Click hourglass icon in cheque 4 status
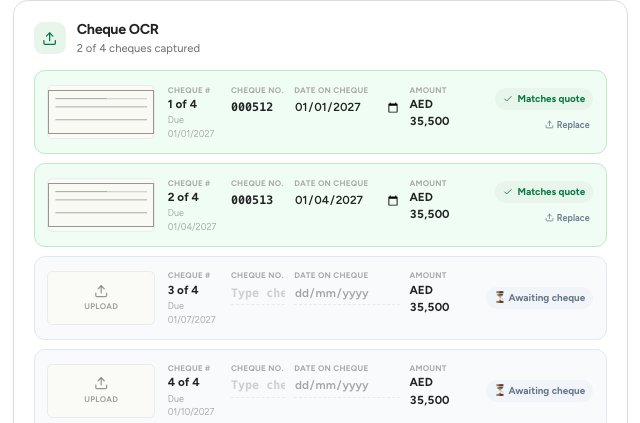Viewport: 640px width, 423px height. (500, 390)
